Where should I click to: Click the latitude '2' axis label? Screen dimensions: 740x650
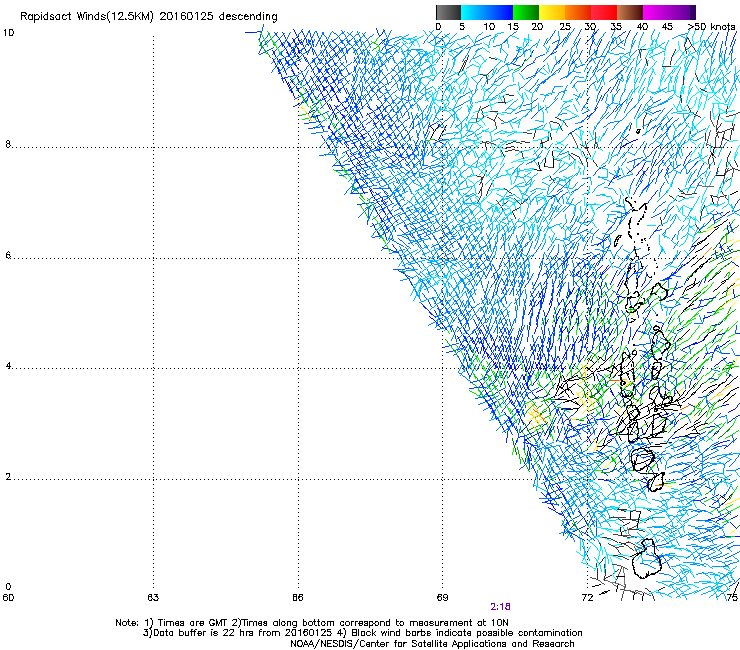(8, 477)
